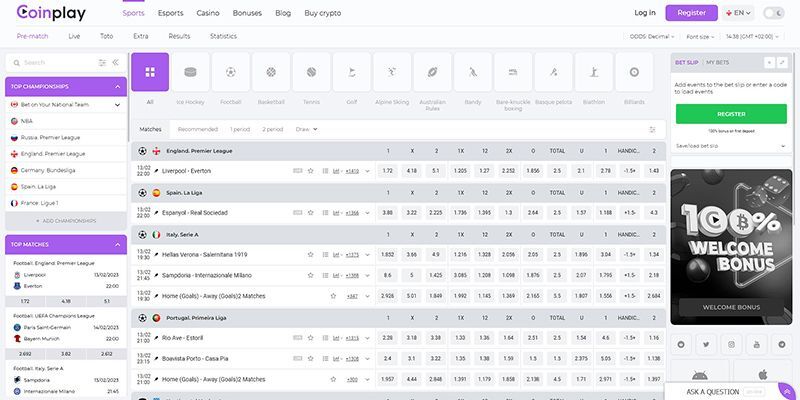Click the green Register button in bet slip

click(731, 114)
